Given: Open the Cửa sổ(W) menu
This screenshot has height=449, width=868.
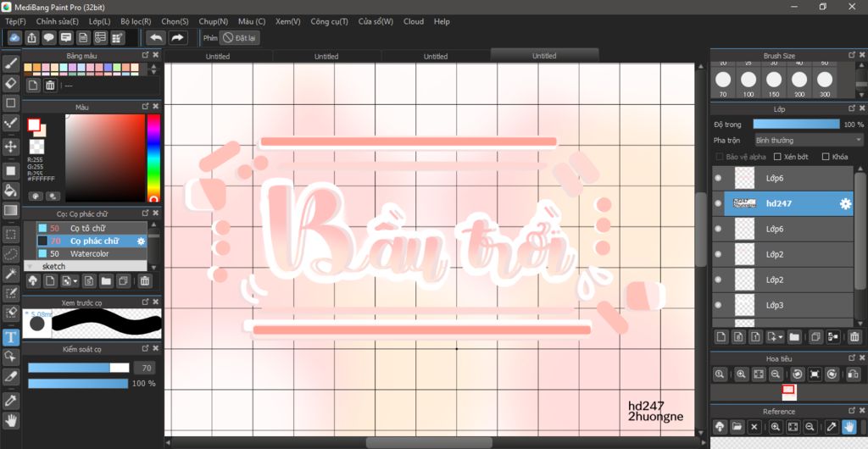Looking at the screenshot, I should pos(376,21).
